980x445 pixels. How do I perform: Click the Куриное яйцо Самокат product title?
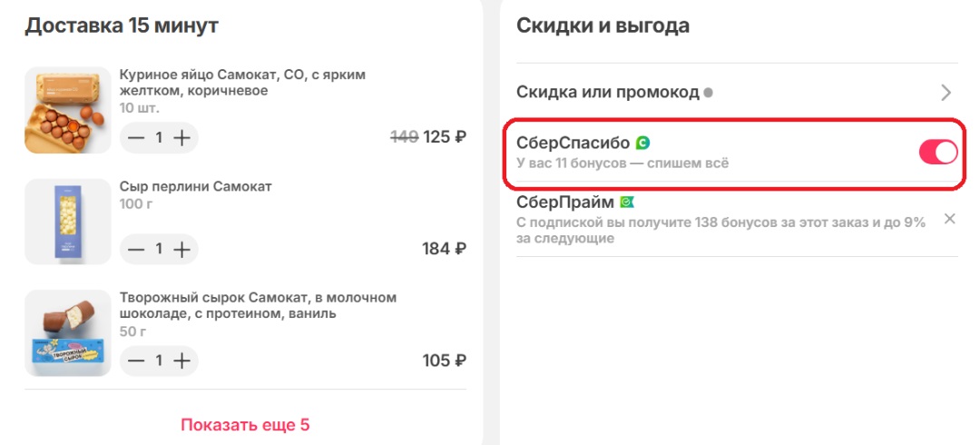pos(242,83)
